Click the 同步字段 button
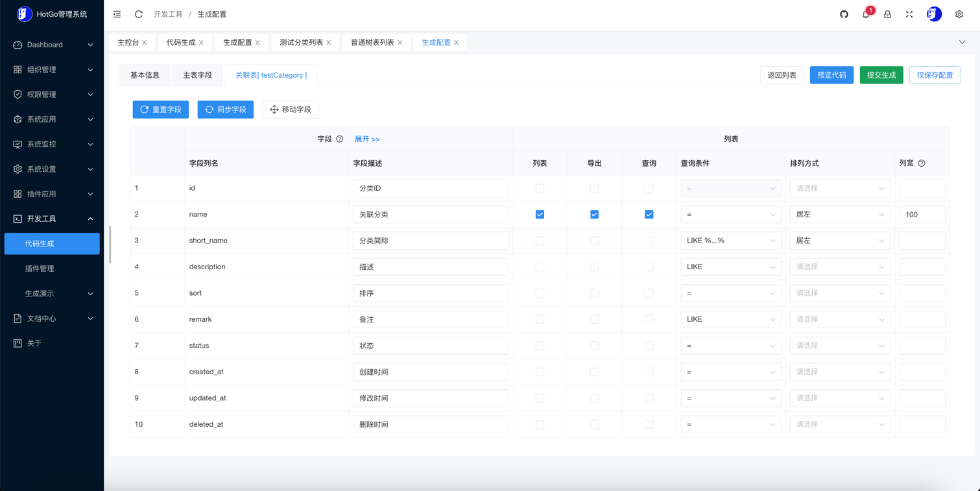Viewport: 980px width, 491px height. coord(225,110)
